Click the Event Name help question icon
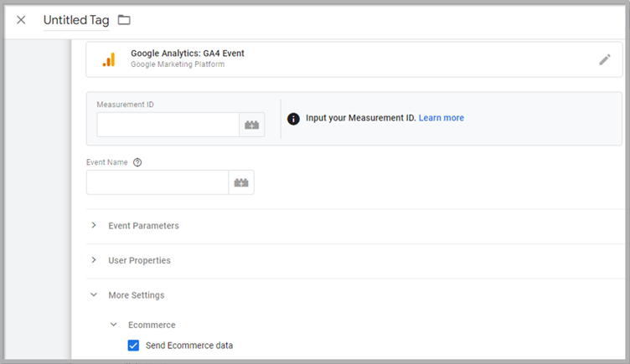 tap(137, 162)
